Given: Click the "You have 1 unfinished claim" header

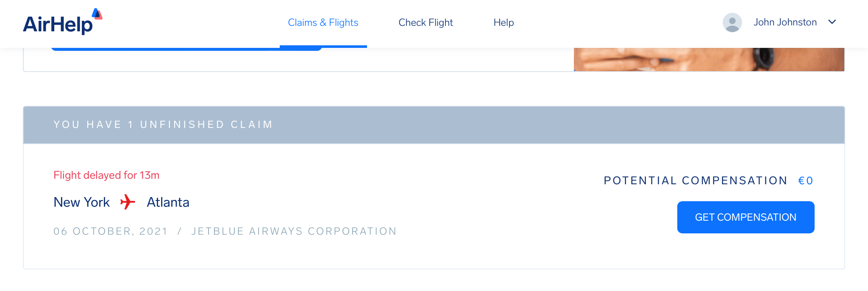Looking at the screenshot, I should coord(163,125).
